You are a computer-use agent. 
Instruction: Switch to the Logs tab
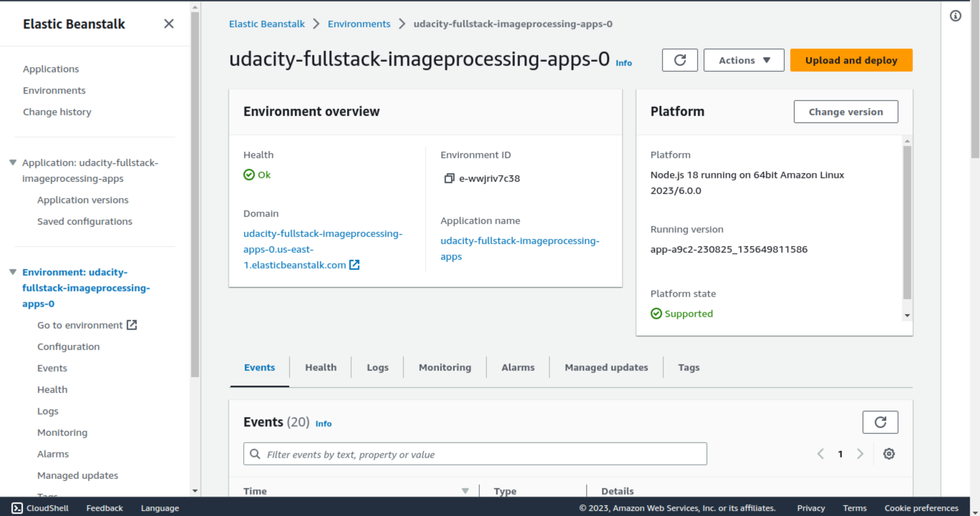coord(377,367)
